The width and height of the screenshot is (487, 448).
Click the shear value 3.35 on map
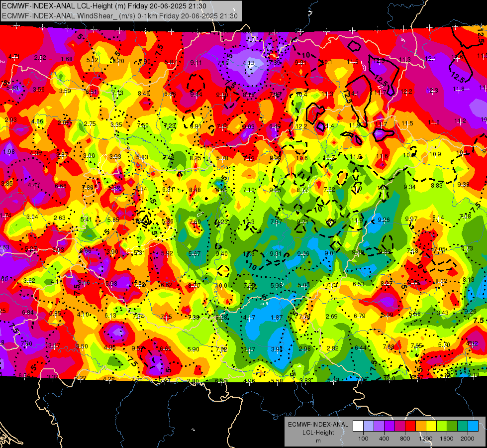tap(116, 124)
